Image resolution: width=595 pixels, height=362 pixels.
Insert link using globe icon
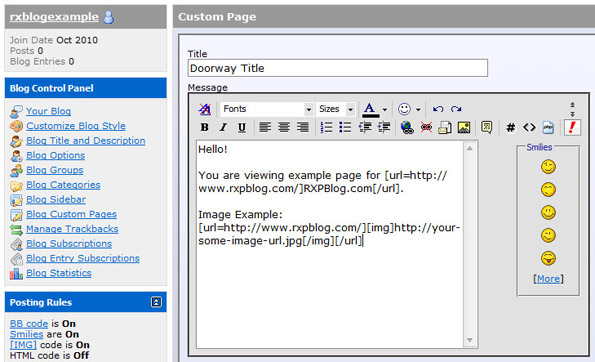pos(407,127)
